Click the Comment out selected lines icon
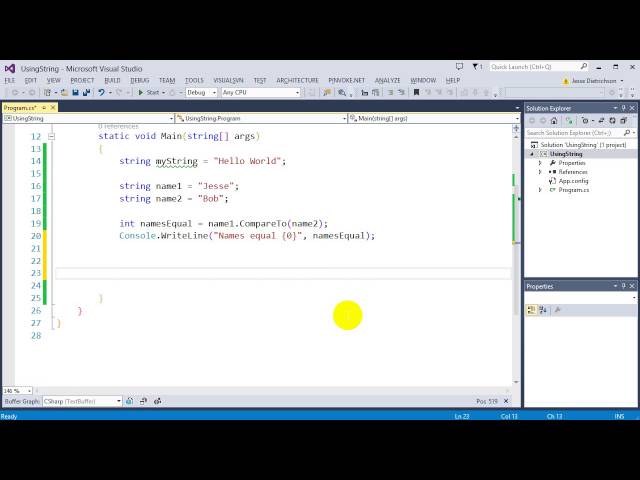This screenshot has width=640, height=480. 391,93
